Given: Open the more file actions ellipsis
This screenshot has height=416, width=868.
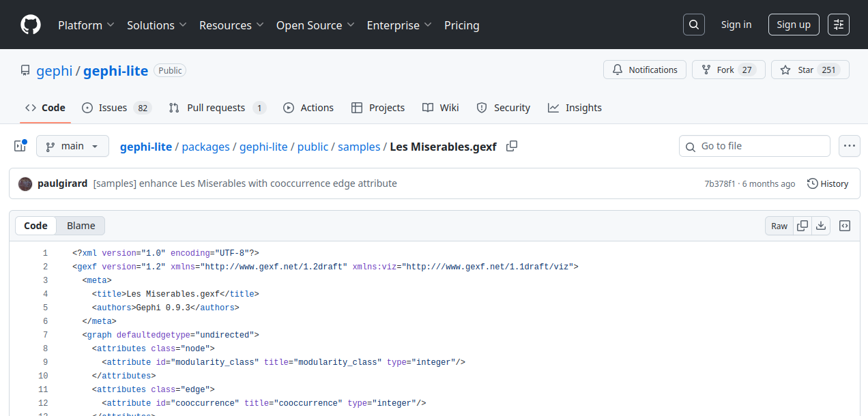Looking at the screenshot, I should (x=849, y=146).
